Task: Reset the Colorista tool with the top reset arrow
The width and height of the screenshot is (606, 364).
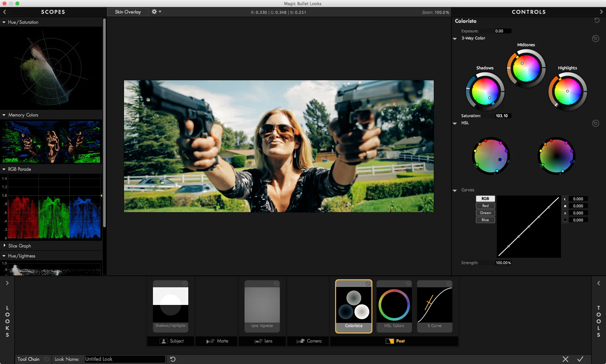Action: [x=597, y=21]
